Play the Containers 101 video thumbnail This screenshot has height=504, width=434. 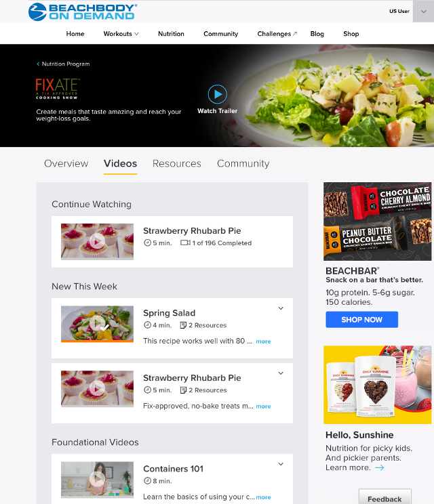97,479
